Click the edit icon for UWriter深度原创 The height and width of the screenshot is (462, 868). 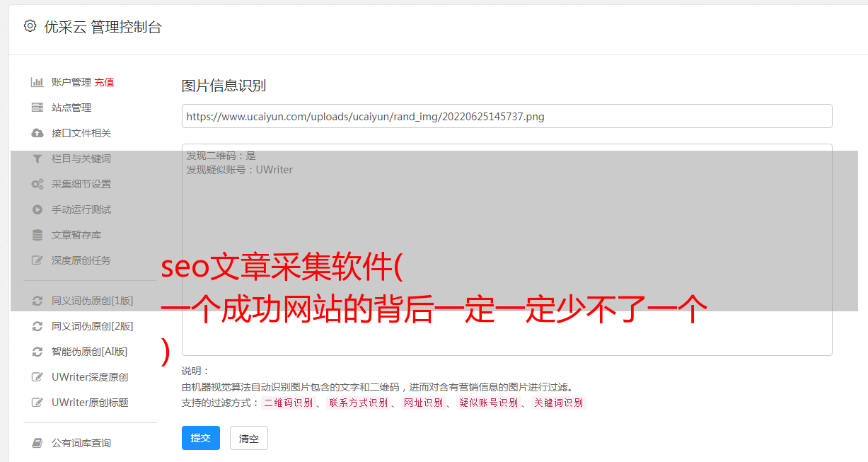click(37, 377)
